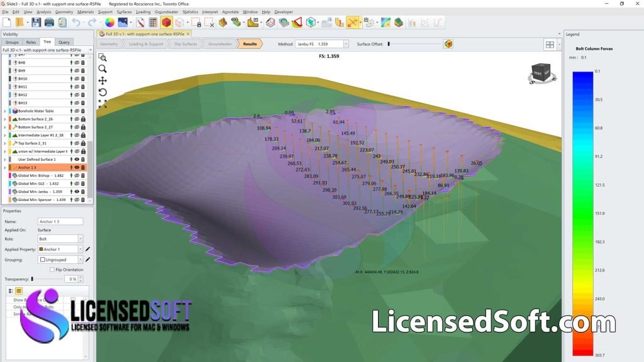The height and width of the screenshot is (362, 644).
Task: Click the viewport layout grid icon
Action: click(550, 45)
